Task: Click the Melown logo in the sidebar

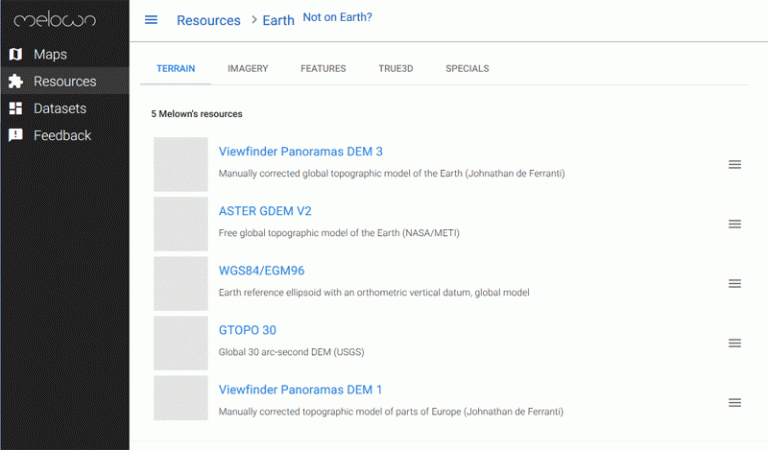Action: pos(54,20)
